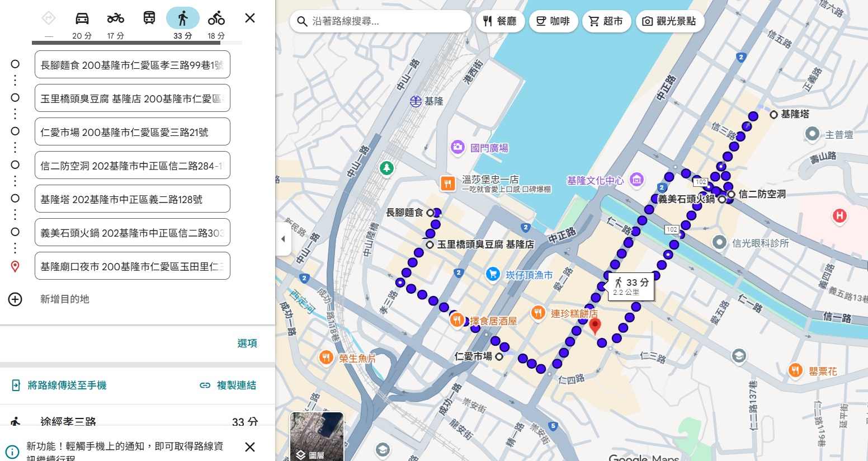The image size is (868, 461).
Task: Toggle the 餐廳 filter chip
Action: pos(499,21)
